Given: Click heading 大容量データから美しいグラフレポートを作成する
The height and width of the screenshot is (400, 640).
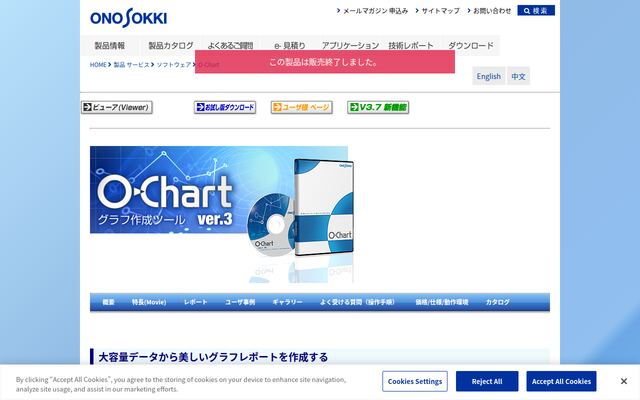Looking at the screenshot, I should 213,357.
